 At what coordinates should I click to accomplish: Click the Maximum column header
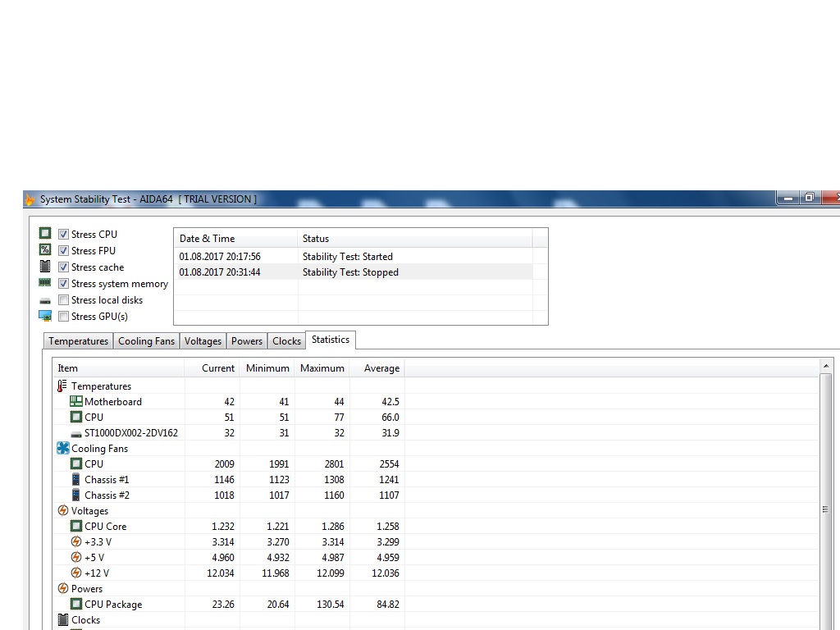(322, 368)
